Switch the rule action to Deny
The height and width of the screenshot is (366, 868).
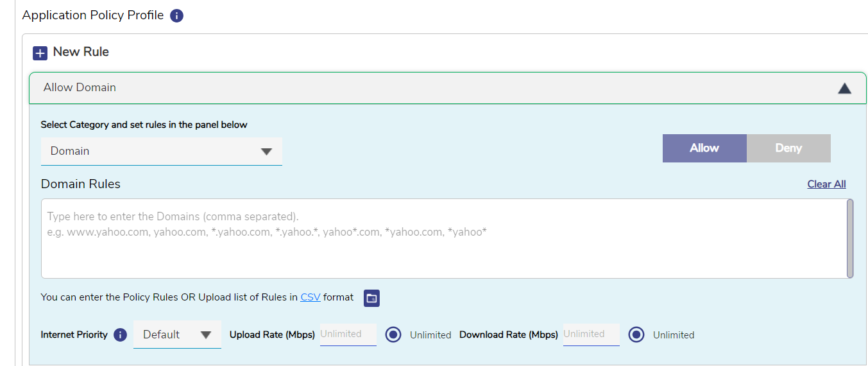click(788, 148)
